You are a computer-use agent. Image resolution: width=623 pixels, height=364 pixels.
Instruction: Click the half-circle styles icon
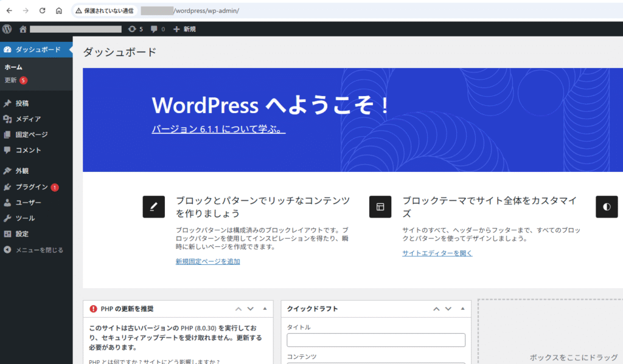[x=607, y=207]
